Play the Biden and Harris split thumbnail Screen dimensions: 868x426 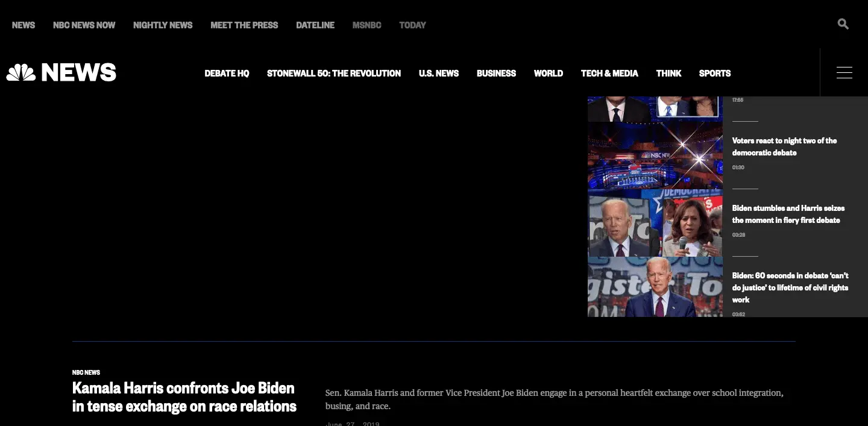[x=655, y=223]
